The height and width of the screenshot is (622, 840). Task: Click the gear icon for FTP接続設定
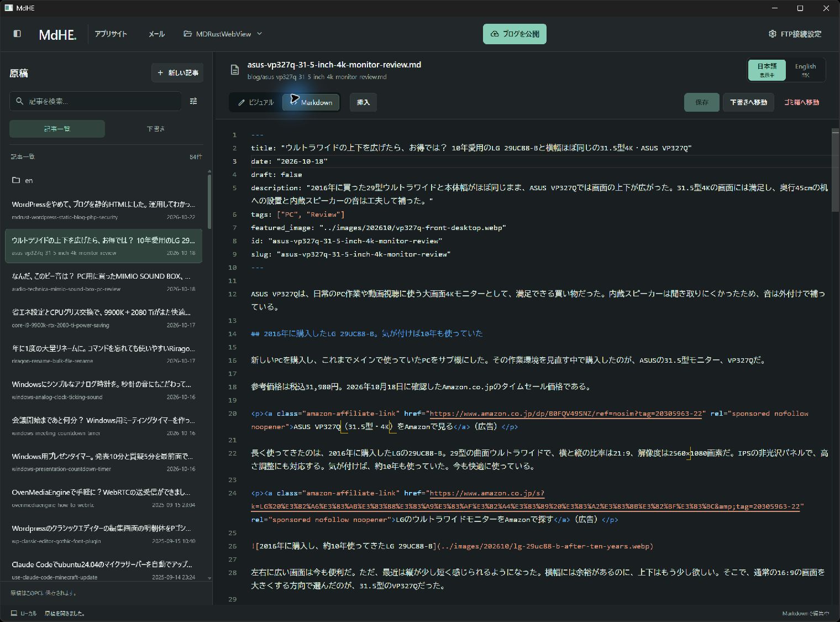pyautogui.click(x=773, y=34)
